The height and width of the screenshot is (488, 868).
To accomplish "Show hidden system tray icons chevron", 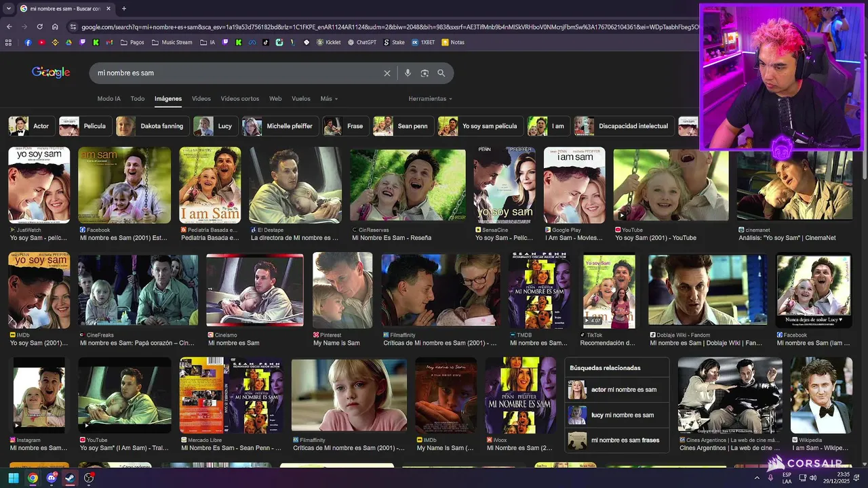I will 757,478.
